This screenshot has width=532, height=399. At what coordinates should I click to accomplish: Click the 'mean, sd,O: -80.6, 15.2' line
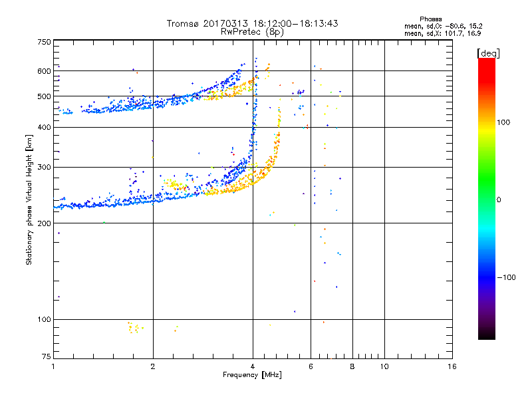click(443, 26)
